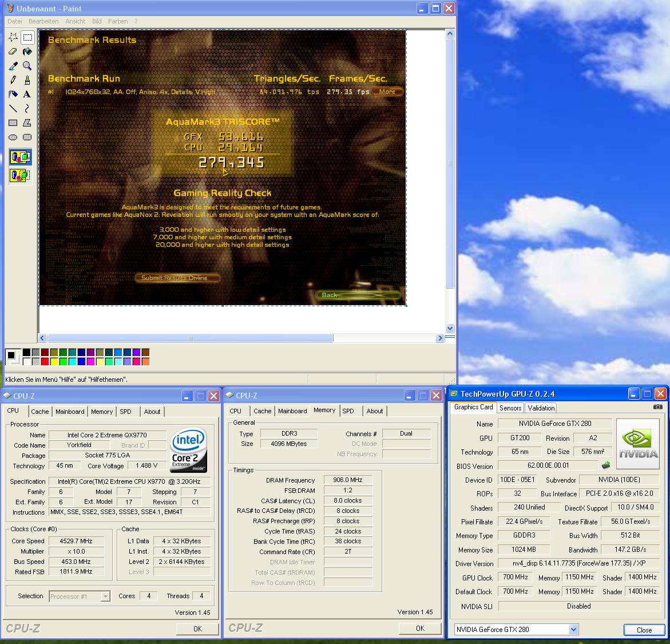The image size is (670, 644).
Task: Pick the straight Line tool
Action: pyautogui.click(x=13, y=108)
